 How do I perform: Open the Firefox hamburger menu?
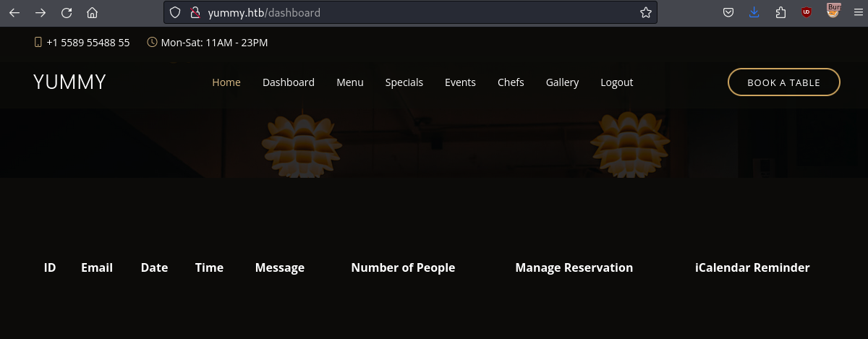click(x=858, y=12)
